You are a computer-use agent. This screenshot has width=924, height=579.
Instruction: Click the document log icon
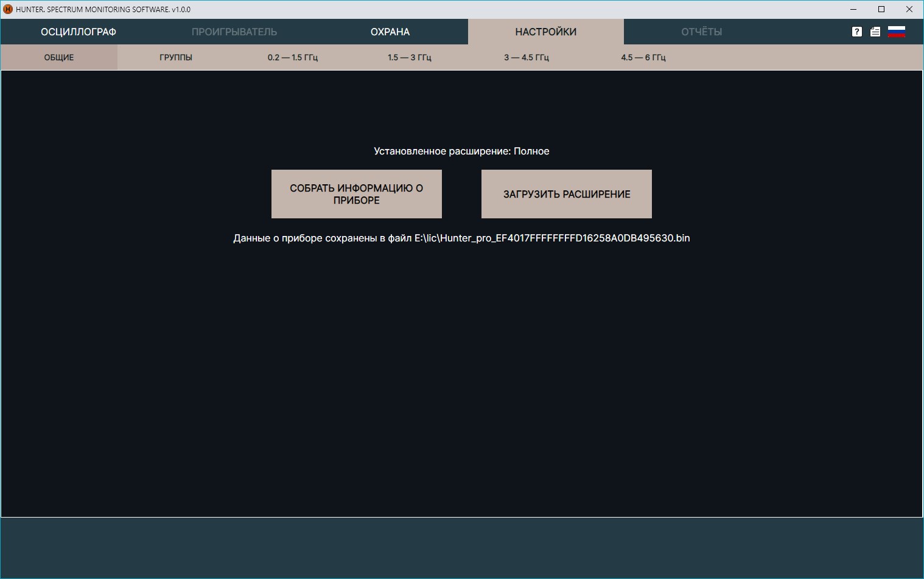(x=875, y=32)
